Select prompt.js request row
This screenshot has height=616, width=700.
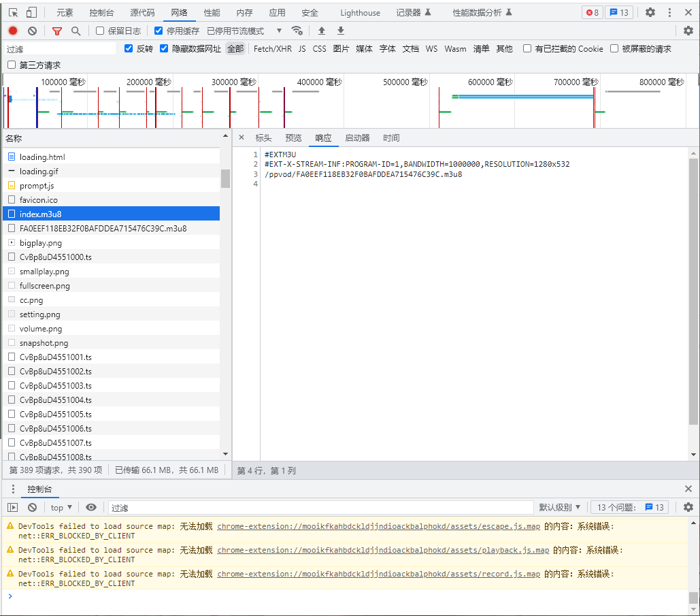[x=111, y=185]
